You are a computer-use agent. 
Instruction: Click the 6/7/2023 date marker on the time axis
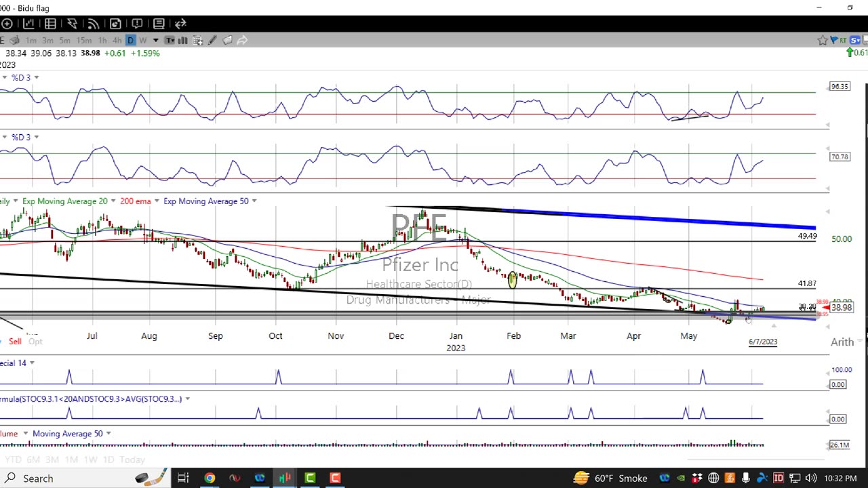pyautogui.click(x=763, y=342)
